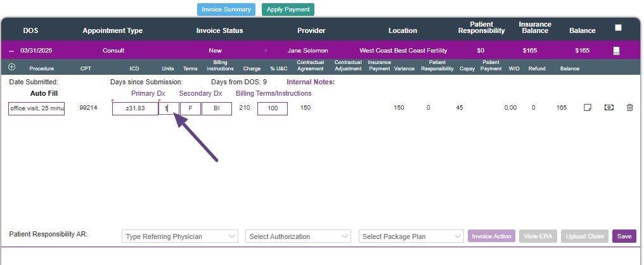Image resolution: width=644 pixels, height=265 pixels.
Task: Click the W/O value 0.00
Action: 510,108
